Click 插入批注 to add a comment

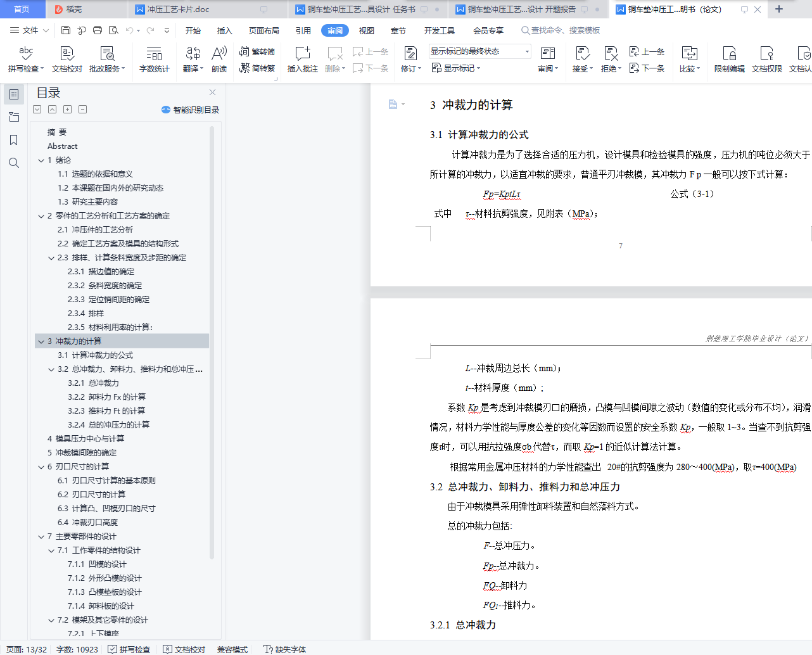click(303, 59)
